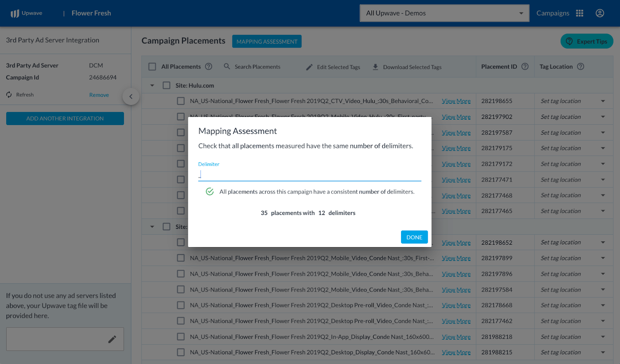Click the Expert Tips button
Viewport: 620px width, 364px height.
coord(587,41)
